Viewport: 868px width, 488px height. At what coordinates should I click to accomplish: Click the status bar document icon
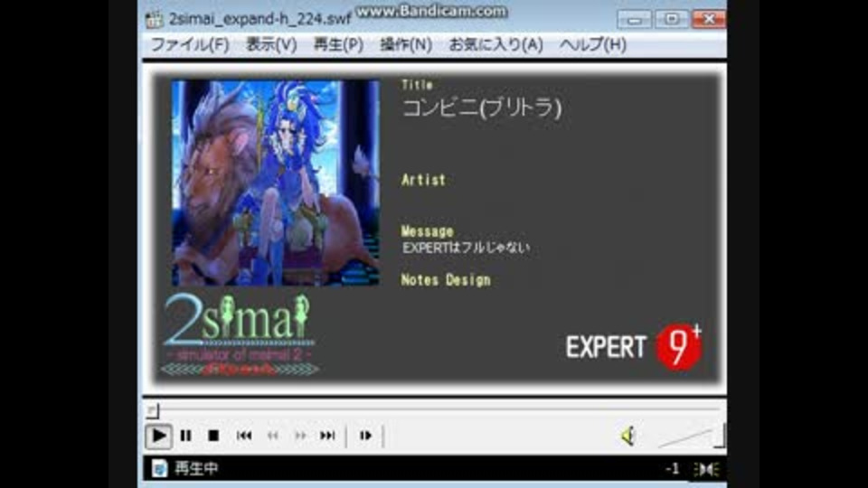159,469
